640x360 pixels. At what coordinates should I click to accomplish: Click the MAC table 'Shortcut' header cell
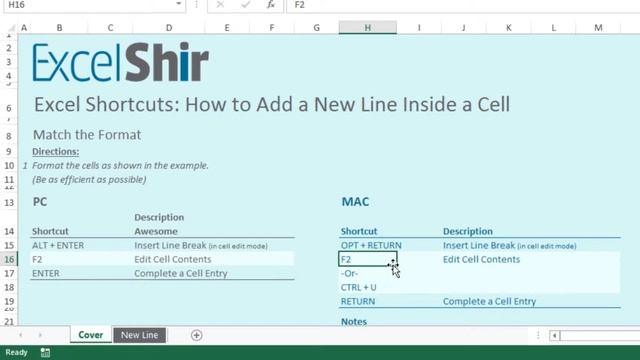(359, 231)
